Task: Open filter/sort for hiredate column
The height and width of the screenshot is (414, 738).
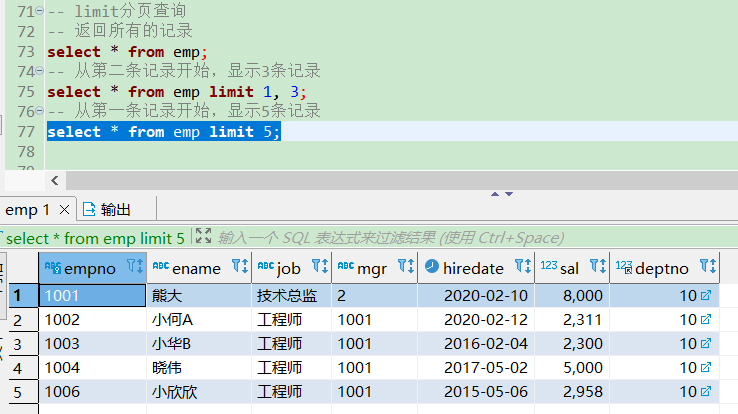Action: [x=523, y=266]
